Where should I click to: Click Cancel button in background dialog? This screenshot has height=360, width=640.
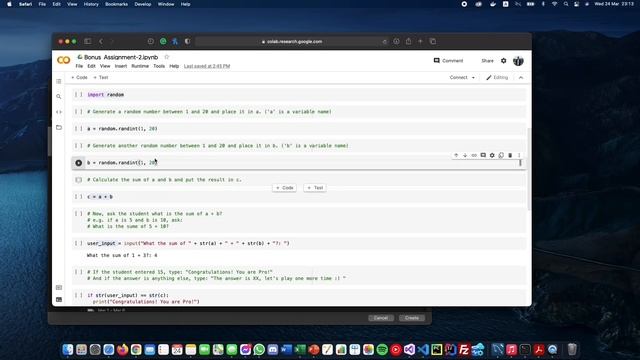380,318
